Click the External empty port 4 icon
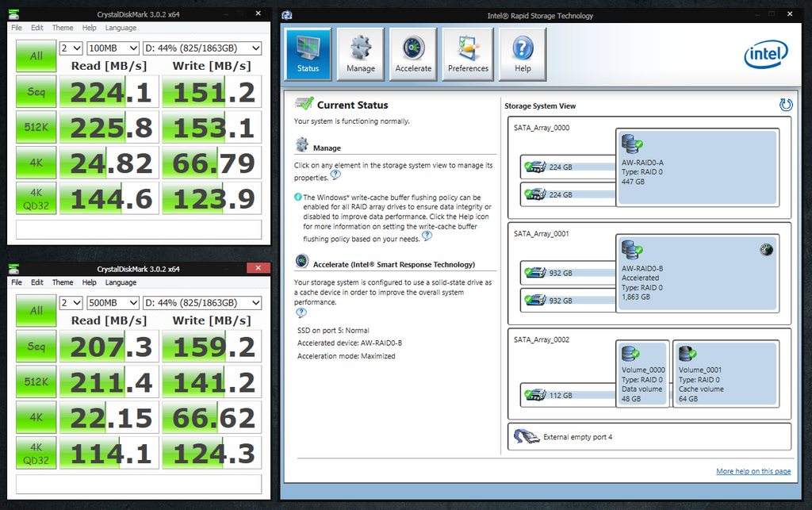 click(x=527, y=436)
